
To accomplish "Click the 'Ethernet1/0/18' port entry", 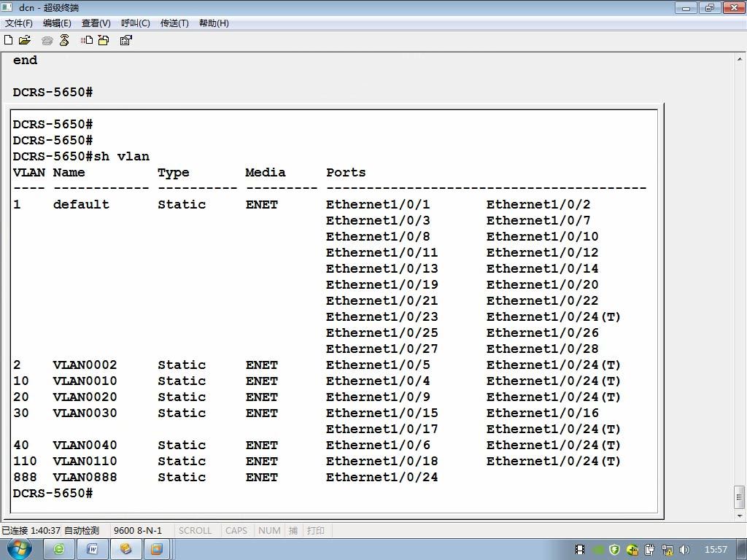I will 382,461.
